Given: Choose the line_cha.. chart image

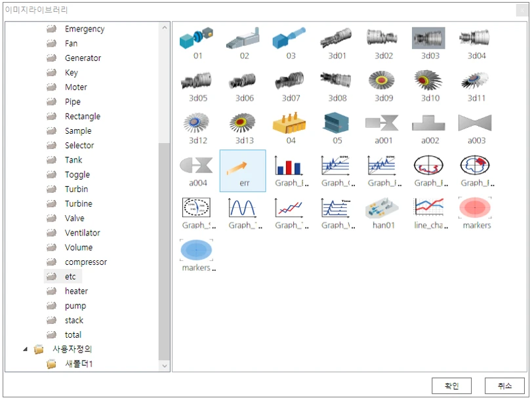Looking at the screenshot, I should 428,208.
